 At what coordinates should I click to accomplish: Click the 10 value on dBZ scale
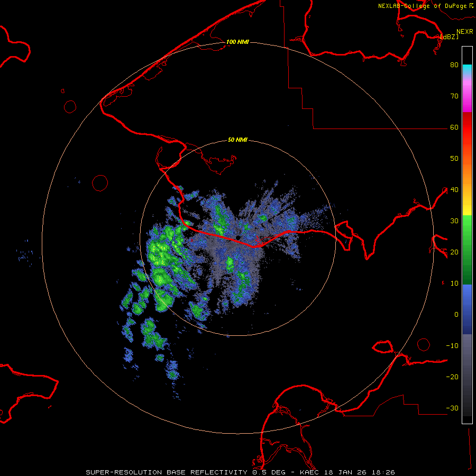pos(454,283)
